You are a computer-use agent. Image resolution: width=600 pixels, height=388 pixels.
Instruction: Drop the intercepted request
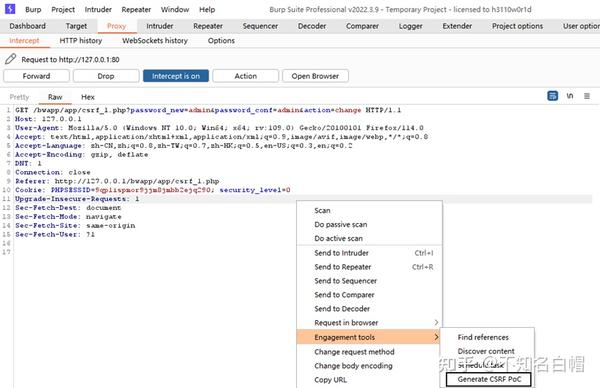[106, 76]
